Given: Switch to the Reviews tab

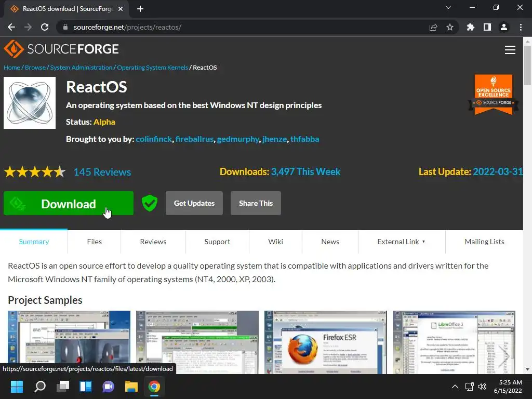Looking at the screenshot, I should coord(153,242).
